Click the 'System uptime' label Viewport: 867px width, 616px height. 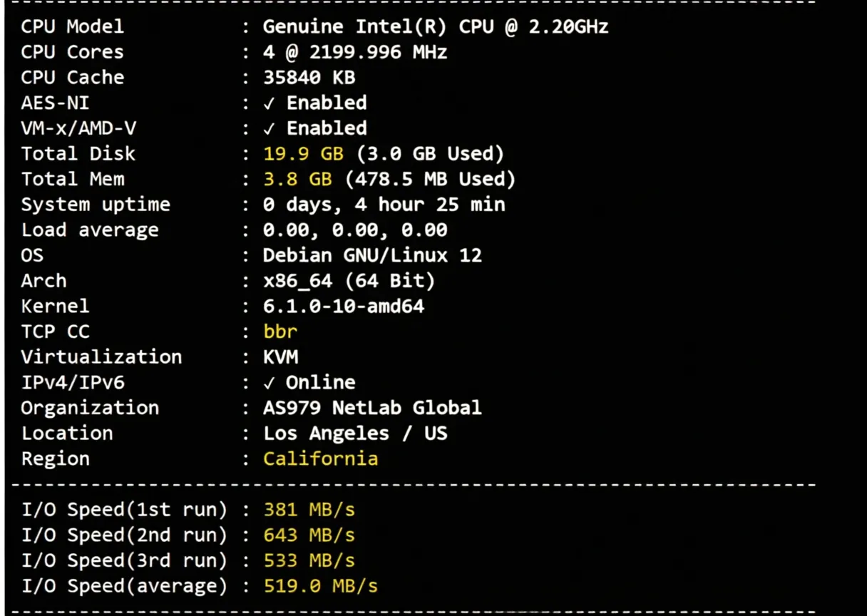pyautogui.click(x=96, y=205)
